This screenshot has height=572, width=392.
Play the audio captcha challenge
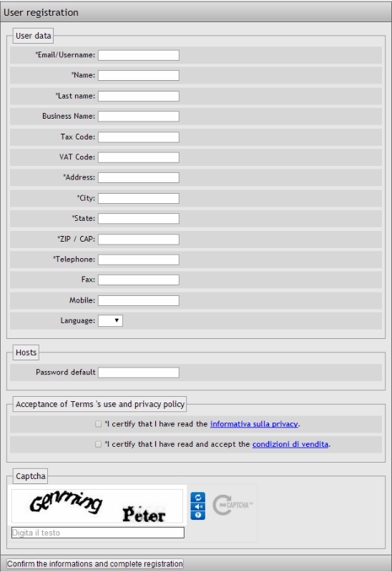(198, 506)
